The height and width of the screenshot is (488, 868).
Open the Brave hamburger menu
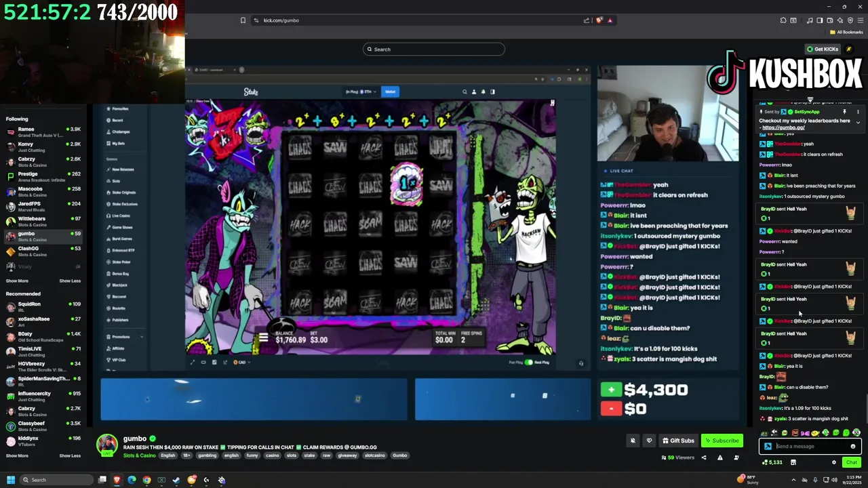(861, 20)
